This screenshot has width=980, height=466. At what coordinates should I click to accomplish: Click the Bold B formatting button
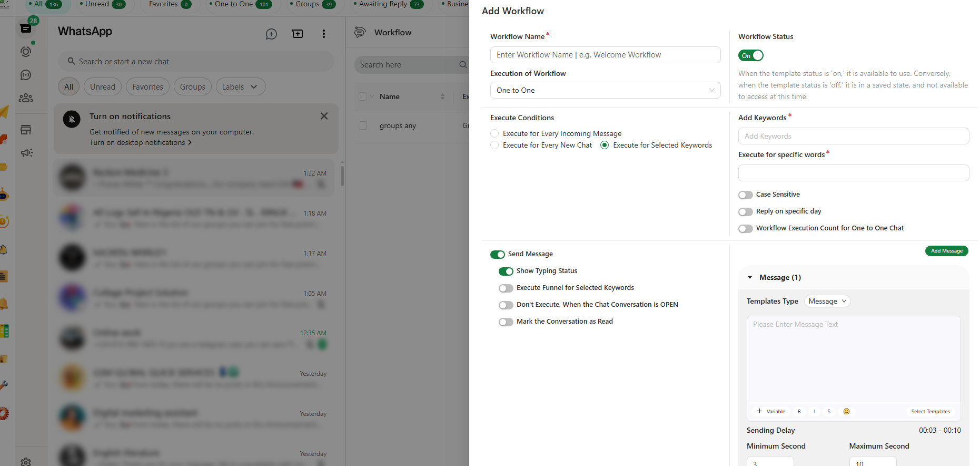[x=799, y=412]
